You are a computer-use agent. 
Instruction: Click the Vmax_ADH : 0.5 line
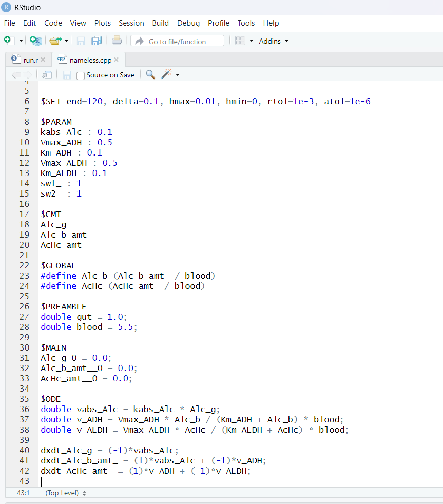click(x=76, y=142)
